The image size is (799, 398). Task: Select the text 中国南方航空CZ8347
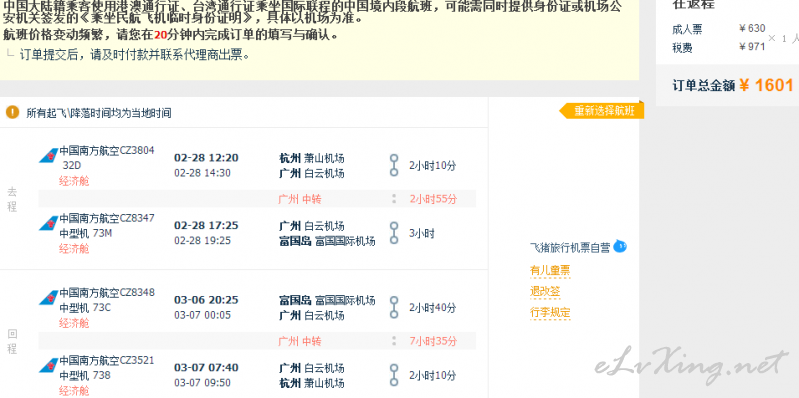coord(107,218)
